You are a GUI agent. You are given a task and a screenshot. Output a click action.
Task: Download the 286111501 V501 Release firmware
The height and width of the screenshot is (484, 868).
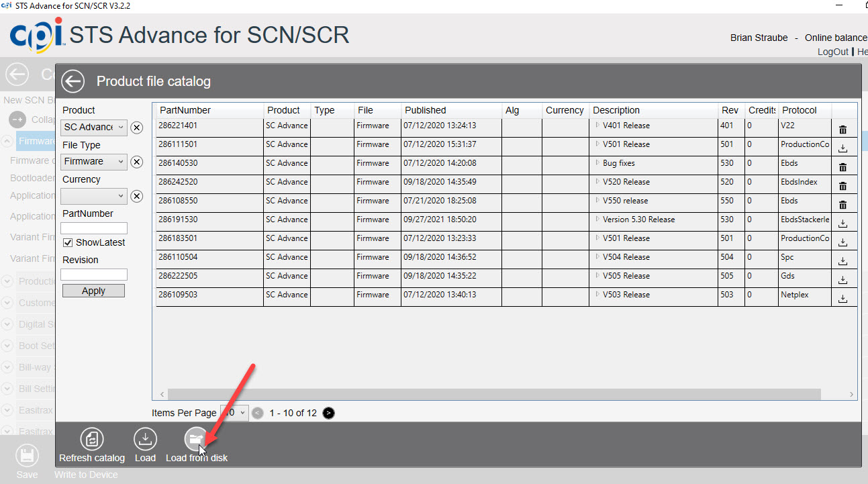pyautogui.click(x=843, y=148)
